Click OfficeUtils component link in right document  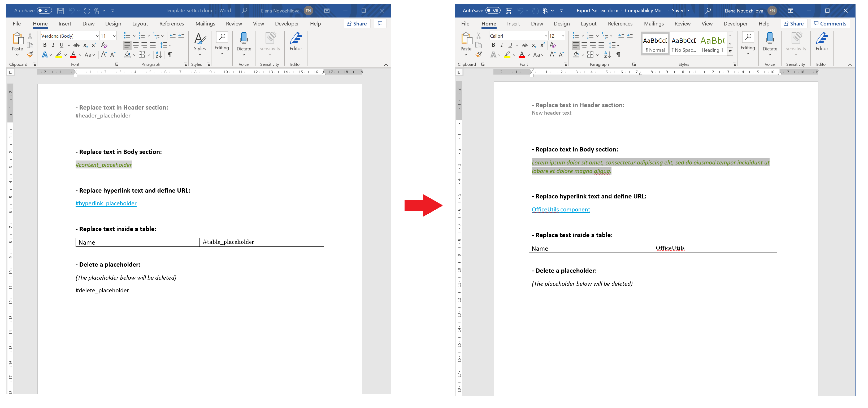pos(561,209)
